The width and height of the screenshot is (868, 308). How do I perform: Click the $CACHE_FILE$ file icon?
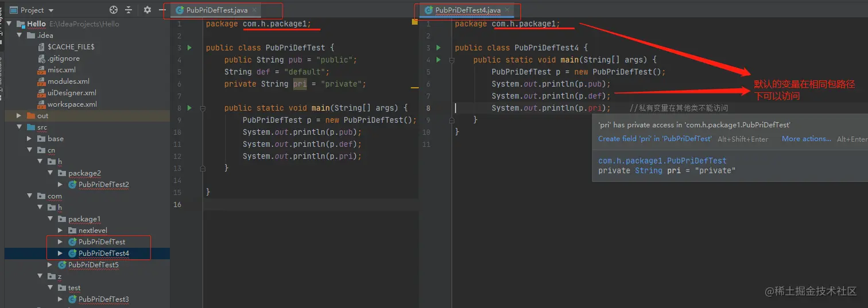tap(41, 46)
